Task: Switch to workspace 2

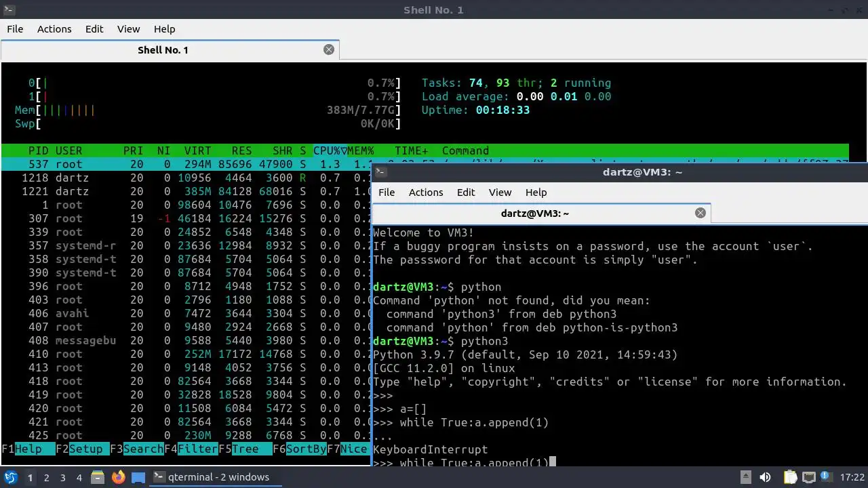Action: pos(47,477)
